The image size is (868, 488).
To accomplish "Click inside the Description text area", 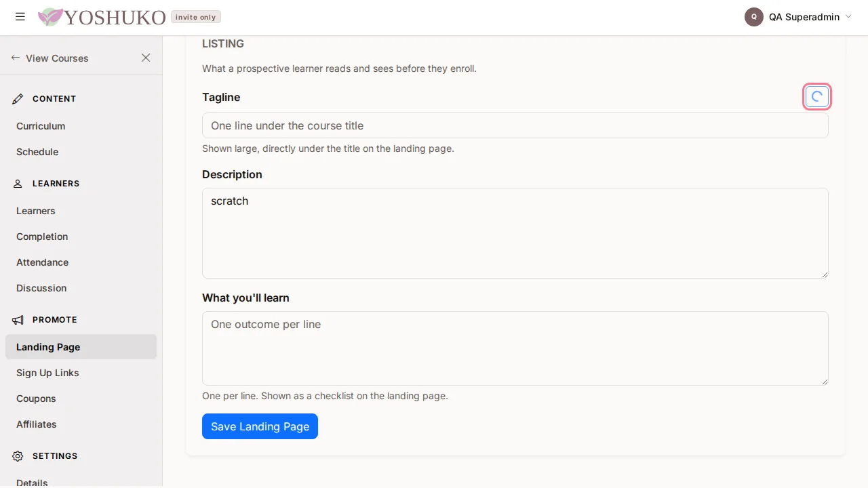I will 515,233.
